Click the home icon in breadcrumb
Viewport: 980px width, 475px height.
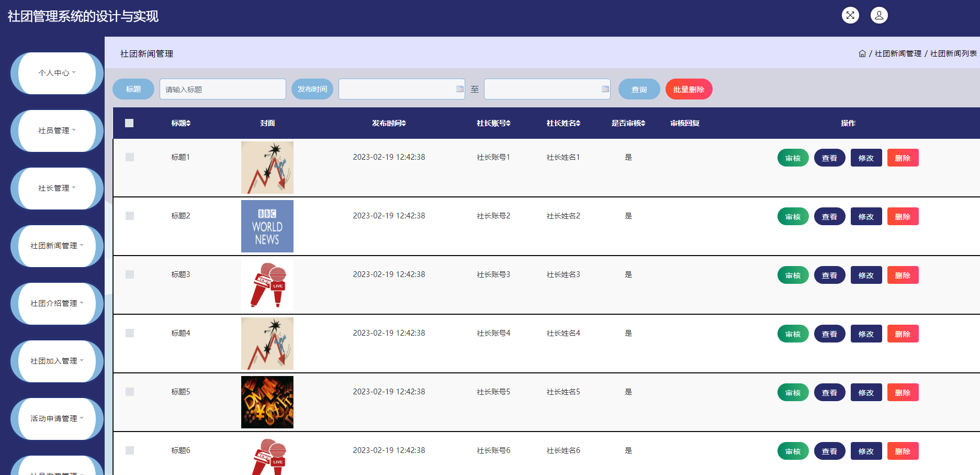click(x=862, y=53)
